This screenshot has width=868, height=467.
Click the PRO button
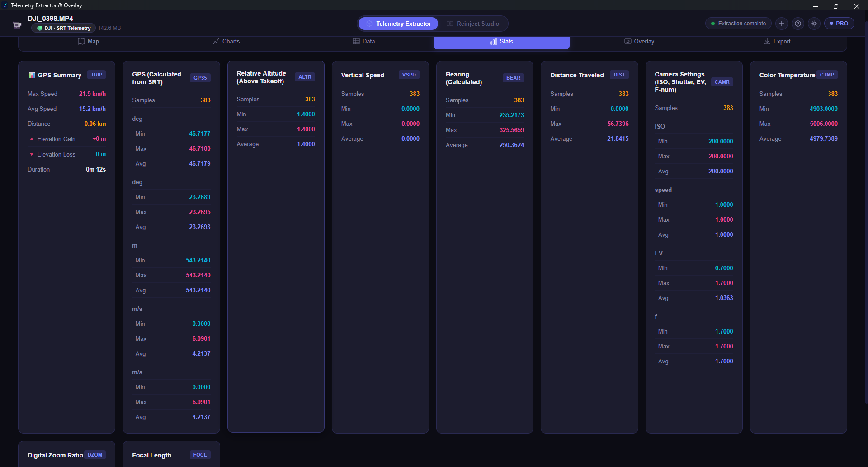[839, 23]
